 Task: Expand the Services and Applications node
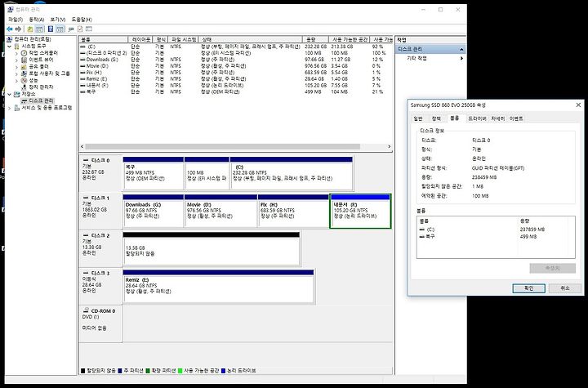(x=9, y=108)
